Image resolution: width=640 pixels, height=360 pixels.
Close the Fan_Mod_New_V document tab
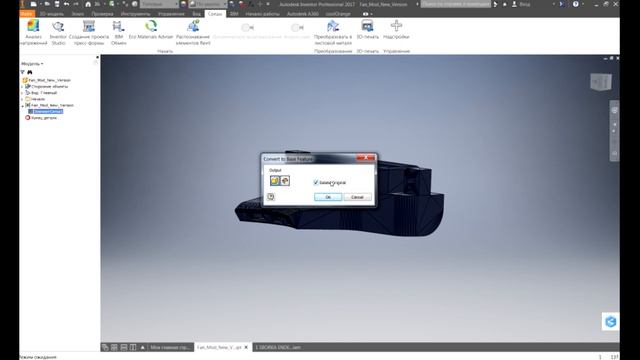point(246,347)
